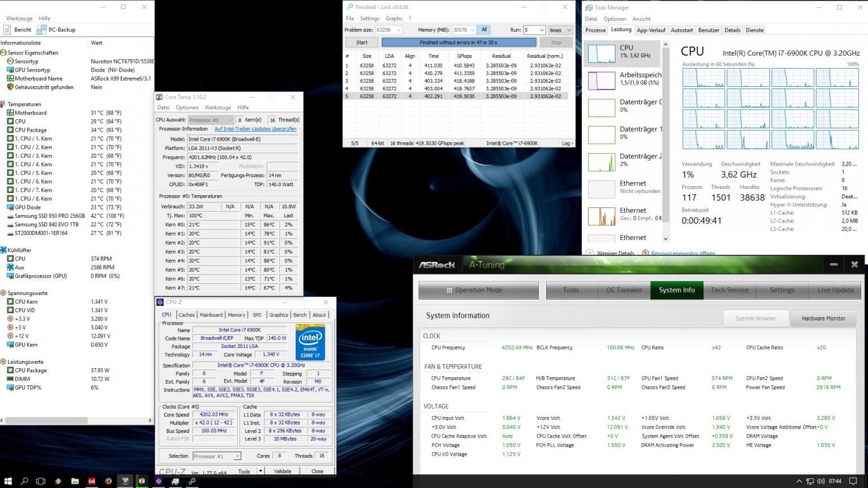Click the Firefox taskbar icon

tap(108, 481)
